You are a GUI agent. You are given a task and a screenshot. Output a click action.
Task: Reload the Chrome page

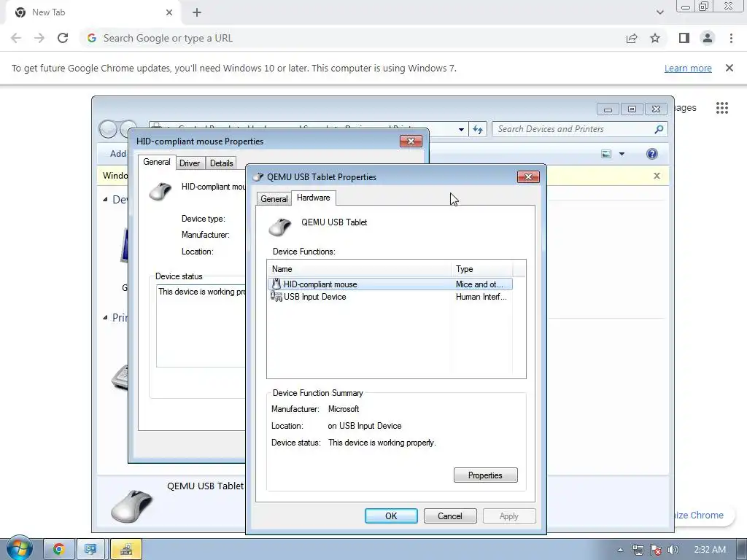click(63, 38)
